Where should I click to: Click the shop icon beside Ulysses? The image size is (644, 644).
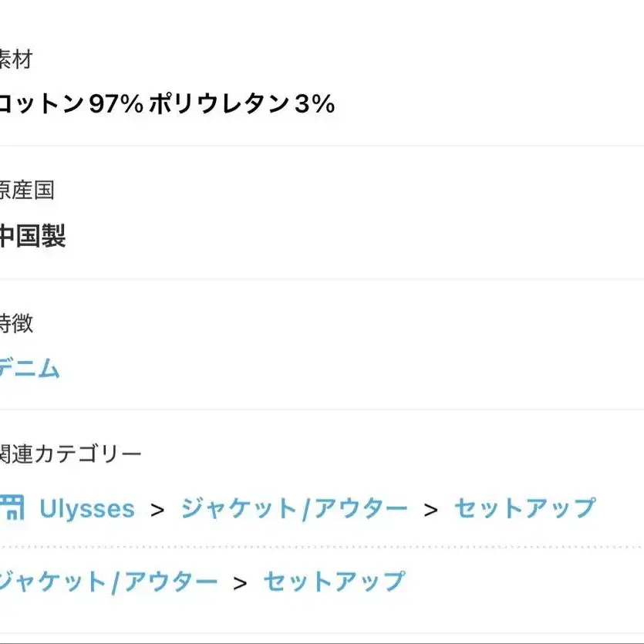point(11,509)
